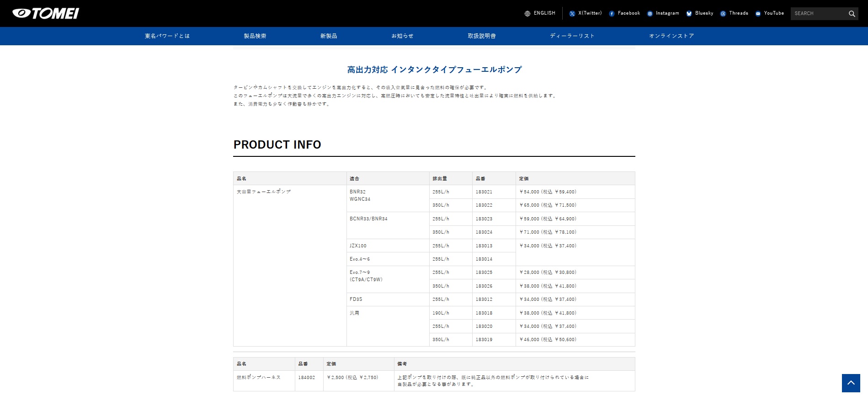The image size is (868, 417).
Task: Click price ￥46,000 (税込 ￥50,600)
Action: (x=548, y=340)
